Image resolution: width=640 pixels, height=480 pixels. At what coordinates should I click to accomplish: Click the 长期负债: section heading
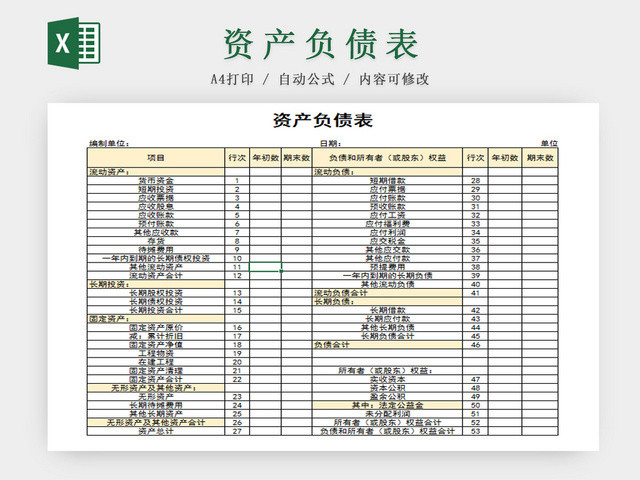387,302
